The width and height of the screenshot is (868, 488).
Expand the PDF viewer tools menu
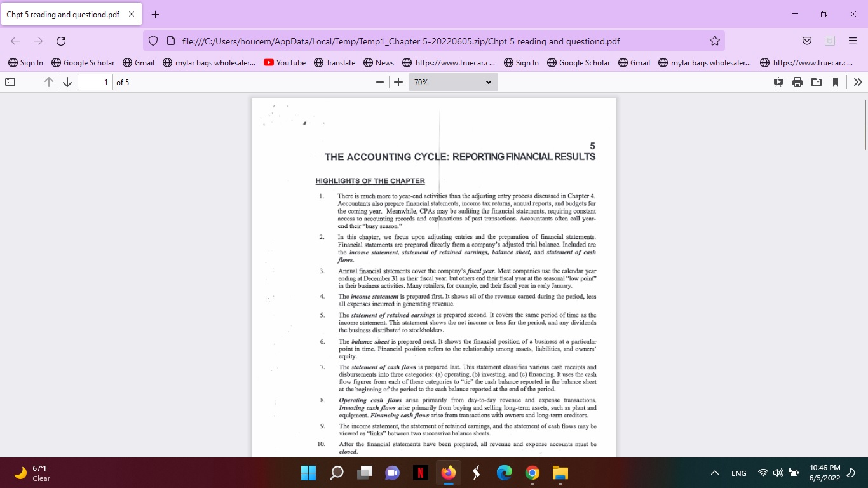858,82
